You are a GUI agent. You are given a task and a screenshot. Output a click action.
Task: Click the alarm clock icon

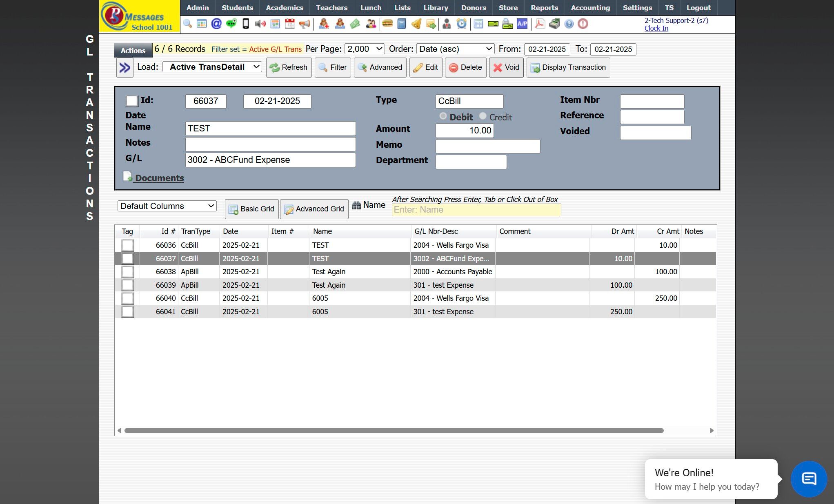point(461,24)
